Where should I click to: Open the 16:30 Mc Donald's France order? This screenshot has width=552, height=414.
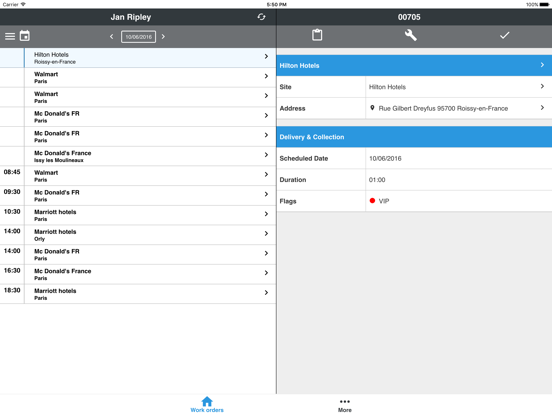[138, 275]
